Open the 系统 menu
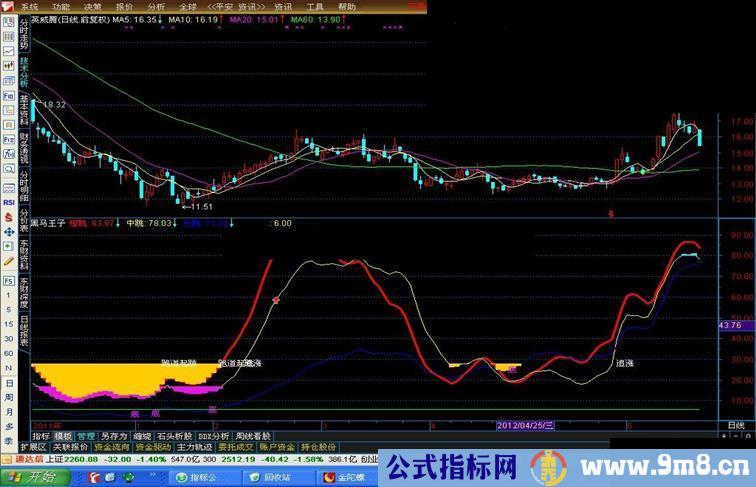 point(29,7)
